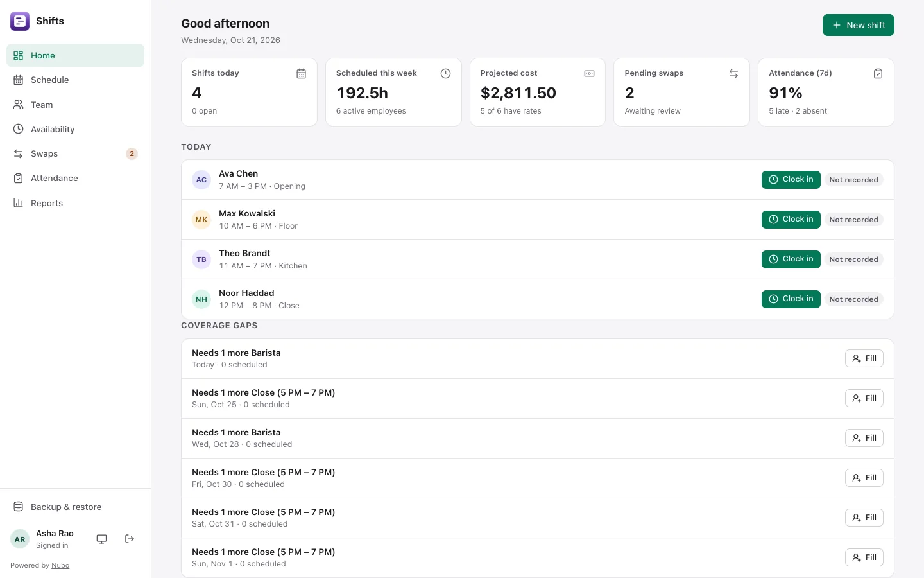
Task: Click the clipboard icon on Attendance (7d) card
Action: click(878, 74)
